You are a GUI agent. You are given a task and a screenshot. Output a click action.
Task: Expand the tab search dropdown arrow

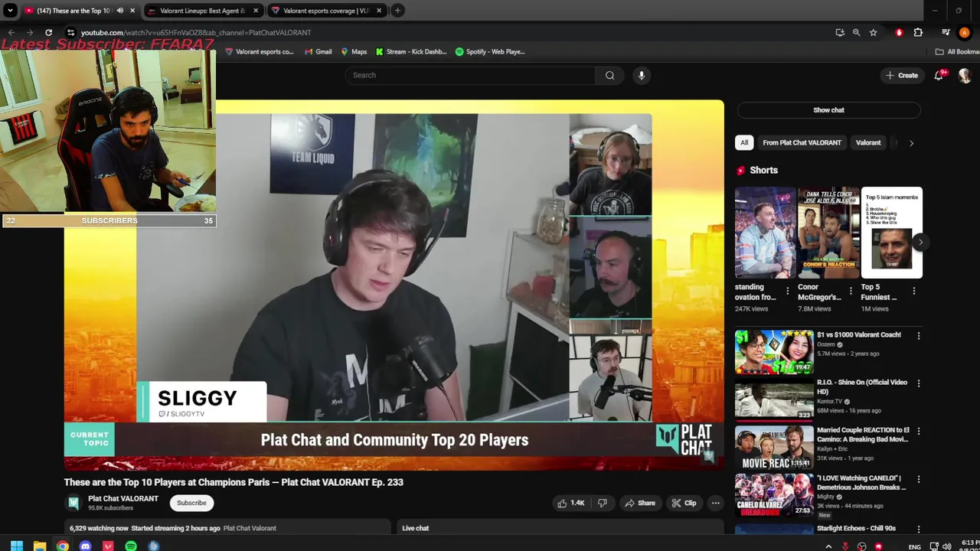click(x=10, y=11)
